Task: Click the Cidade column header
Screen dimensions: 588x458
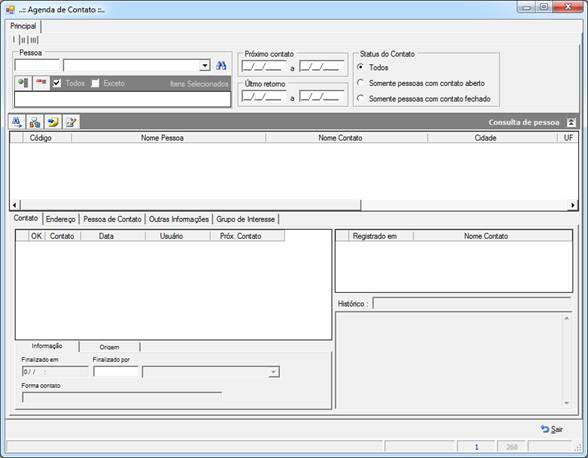Action: 492,138
